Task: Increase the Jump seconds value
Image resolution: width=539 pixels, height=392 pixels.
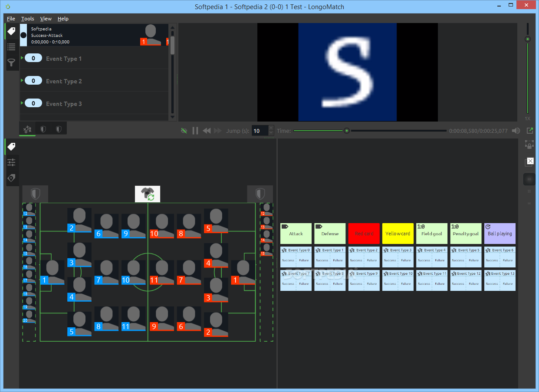Action: point(271,128)
